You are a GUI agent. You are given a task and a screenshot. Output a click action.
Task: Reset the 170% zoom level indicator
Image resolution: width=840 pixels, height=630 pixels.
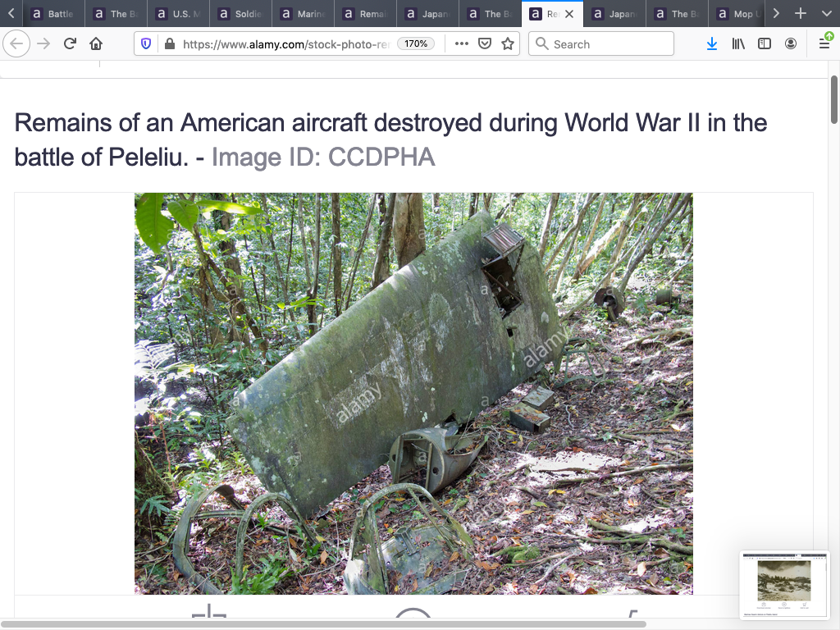416,43
